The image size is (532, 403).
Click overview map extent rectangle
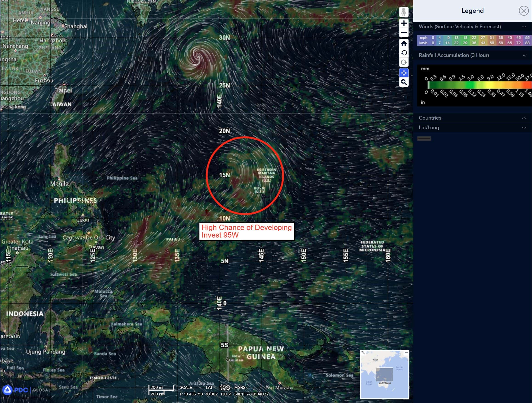(384, 374)
